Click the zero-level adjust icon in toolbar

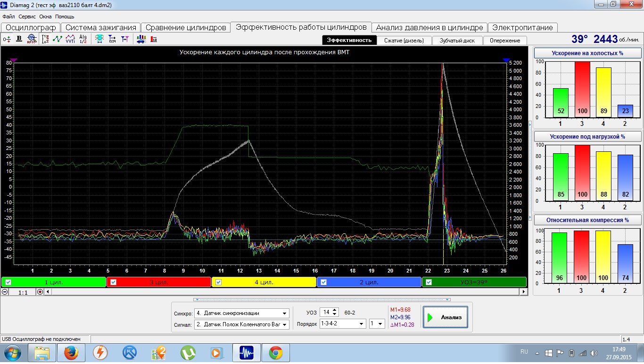tap(7, 39)
